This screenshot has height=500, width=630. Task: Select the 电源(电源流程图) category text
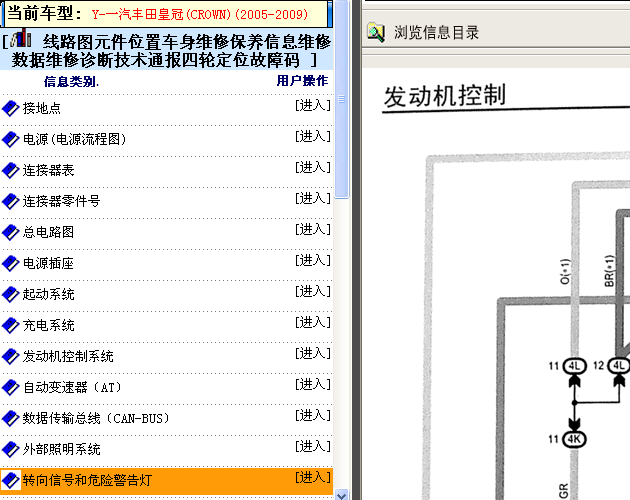click(74, 139)
